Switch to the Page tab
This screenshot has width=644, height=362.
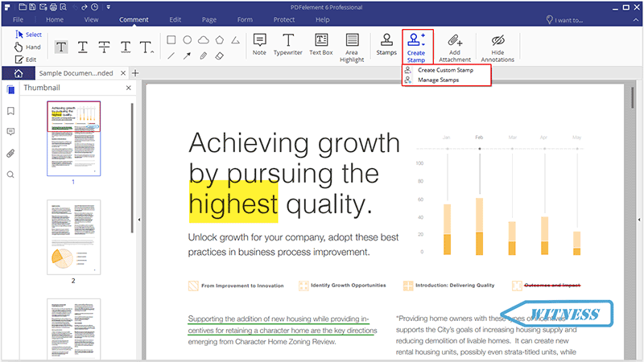pyautogui.click(x=209, y=19)
